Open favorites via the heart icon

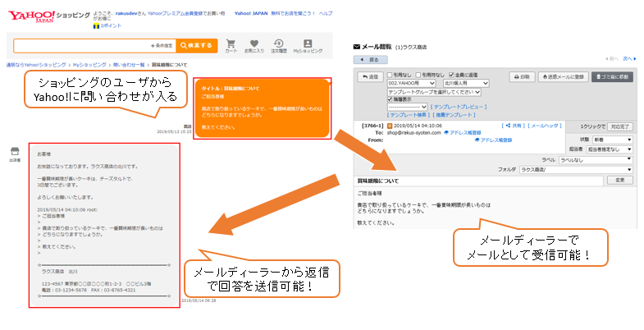pos(254,44)
